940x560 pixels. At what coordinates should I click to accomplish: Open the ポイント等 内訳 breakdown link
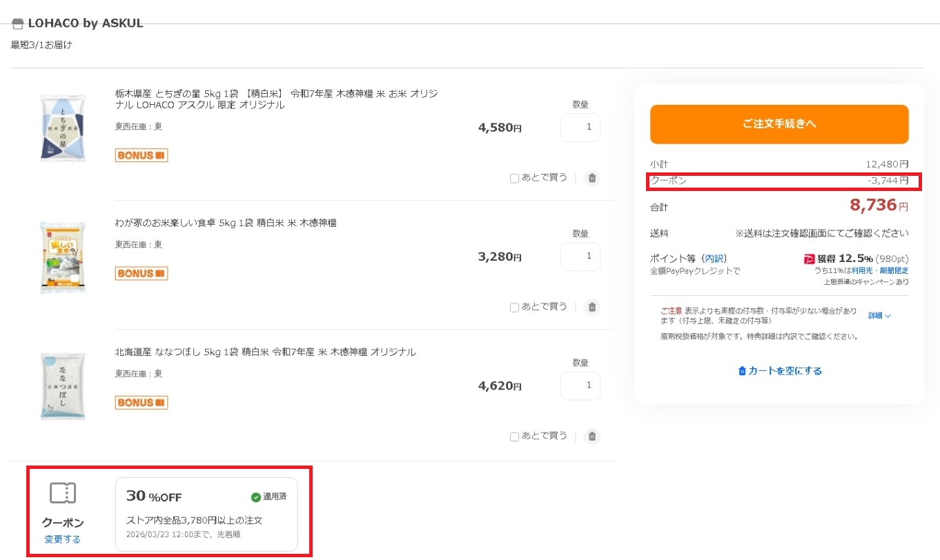[x=714, y=259]
